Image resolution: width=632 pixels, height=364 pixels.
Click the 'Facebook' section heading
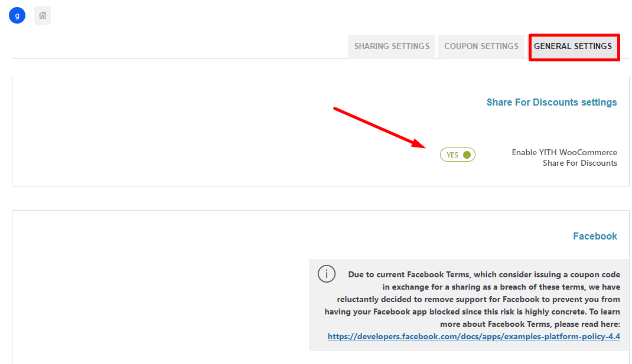click(x=595, y=237)
